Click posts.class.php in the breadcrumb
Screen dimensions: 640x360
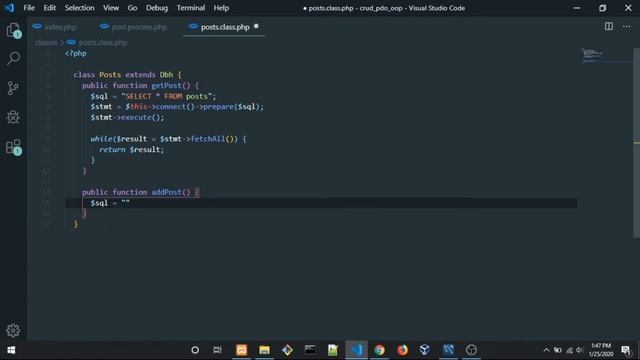(x=103, y=42)
